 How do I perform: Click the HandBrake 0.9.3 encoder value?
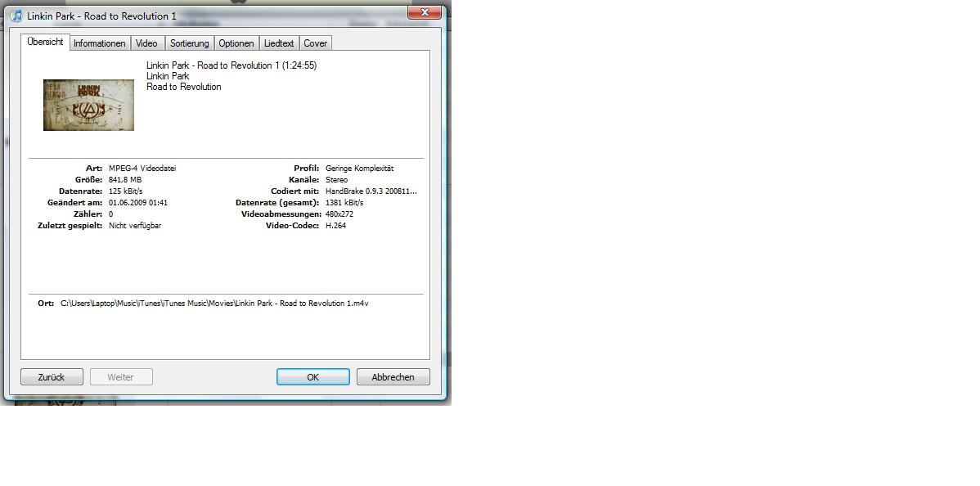tap(371, 191)
